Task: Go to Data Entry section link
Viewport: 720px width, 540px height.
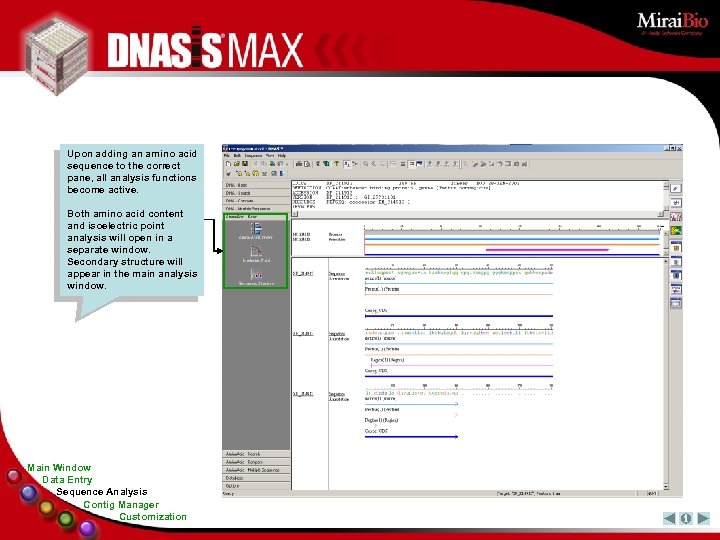Action: click(67, 480)
